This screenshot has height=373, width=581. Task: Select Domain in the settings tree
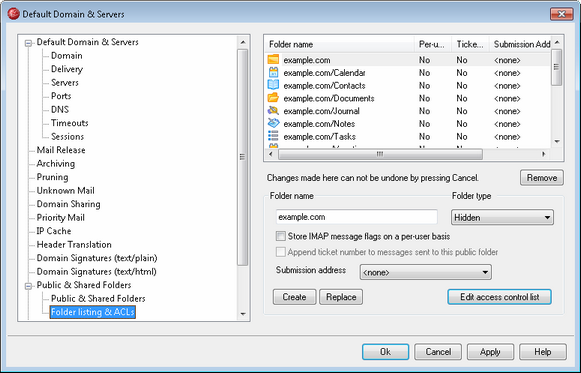tap(67, 56)
